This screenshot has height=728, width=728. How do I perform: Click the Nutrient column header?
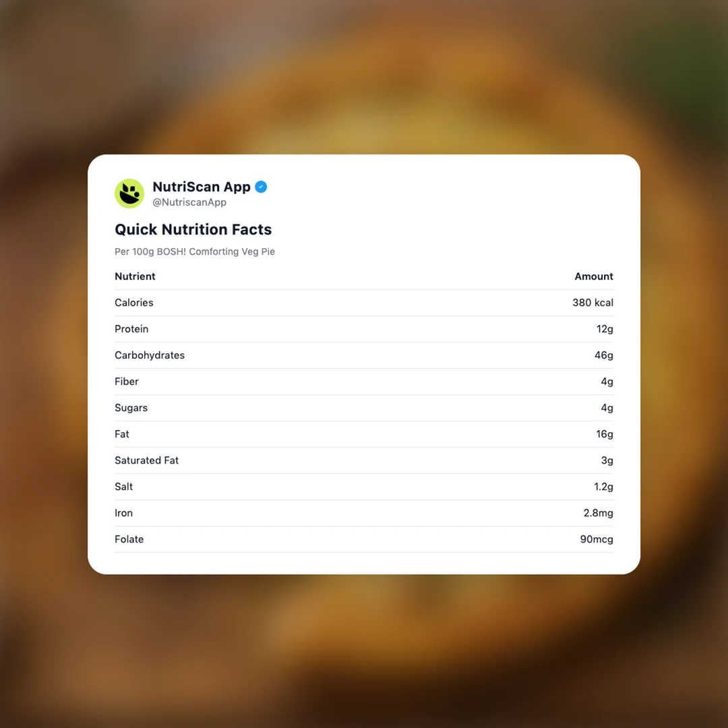coord(135,276)
